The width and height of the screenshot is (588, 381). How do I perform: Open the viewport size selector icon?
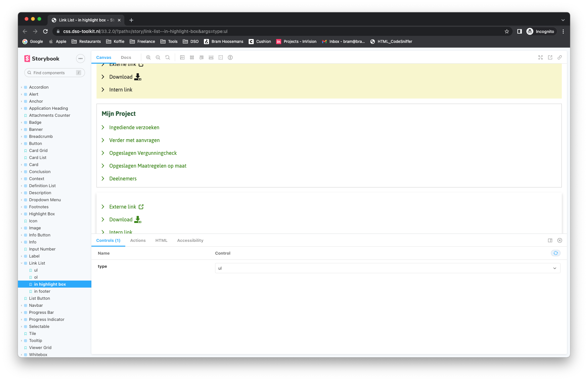click(201, 57)
